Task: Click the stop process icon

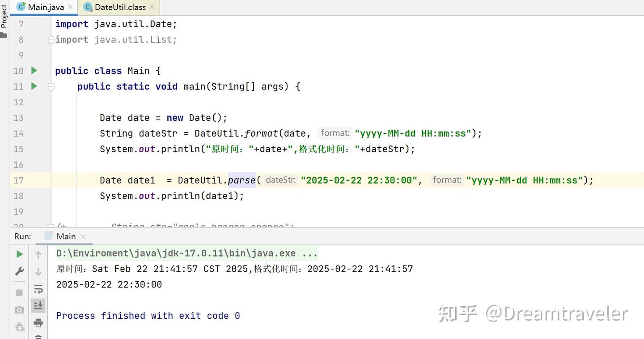Action: (19, 292)
